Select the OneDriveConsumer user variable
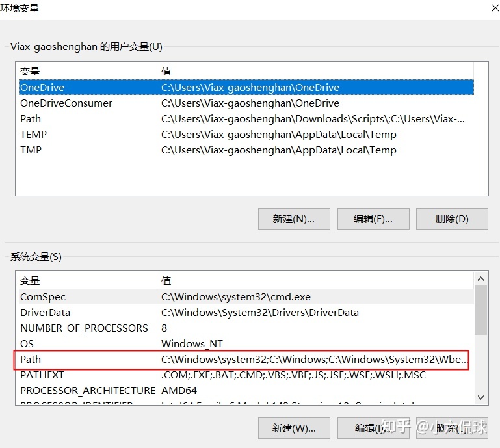This screenshot has width=500, height=448. click(246, 103)
